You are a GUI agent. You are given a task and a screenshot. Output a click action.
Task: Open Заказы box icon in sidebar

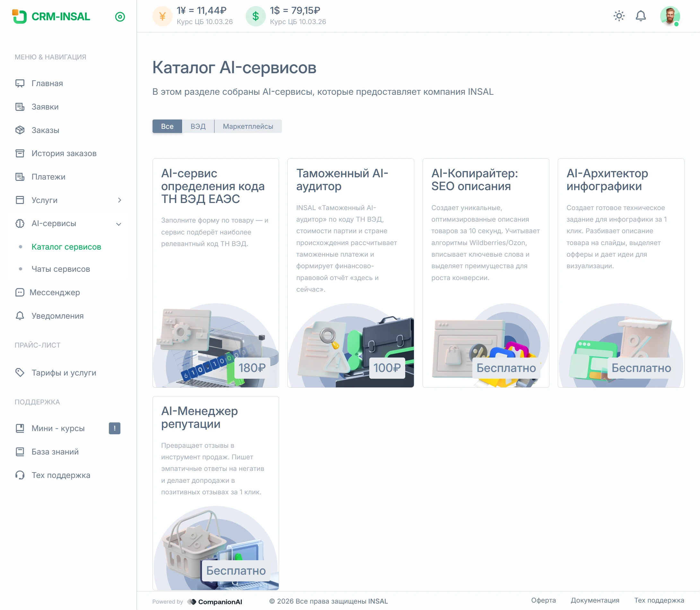20,130
